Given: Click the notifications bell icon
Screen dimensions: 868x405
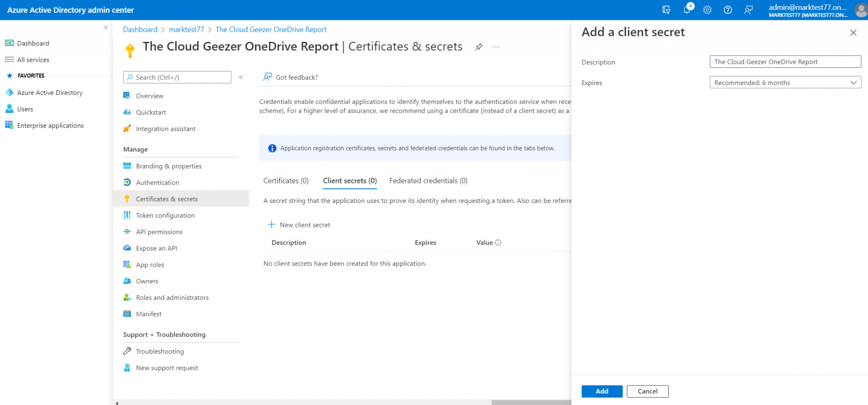Looking at the screenshot, I should click(686, 10).
